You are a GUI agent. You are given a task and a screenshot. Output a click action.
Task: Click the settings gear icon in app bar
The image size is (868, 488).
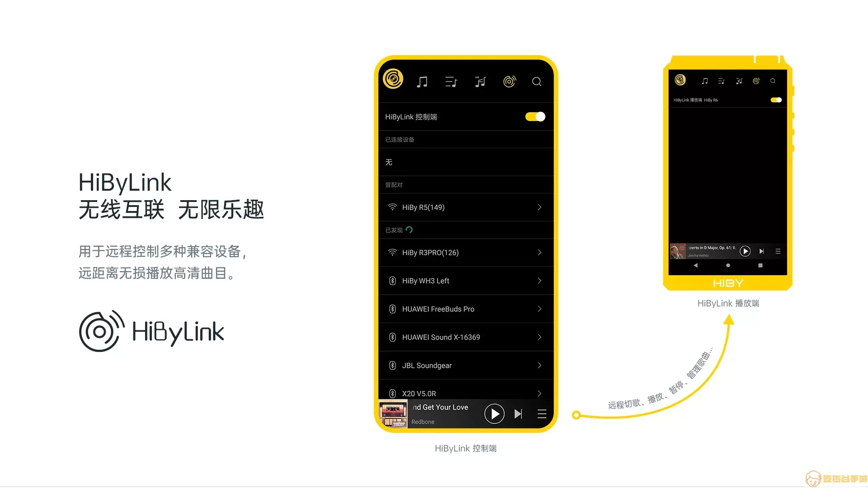[509, 81]
